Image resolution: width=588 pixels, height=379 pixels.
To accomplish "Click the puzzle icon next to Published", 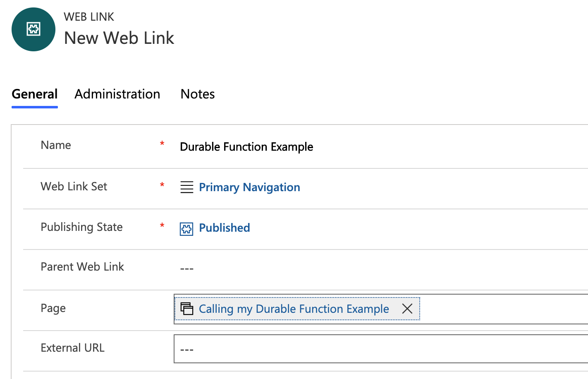I will (x=186, y=229).
